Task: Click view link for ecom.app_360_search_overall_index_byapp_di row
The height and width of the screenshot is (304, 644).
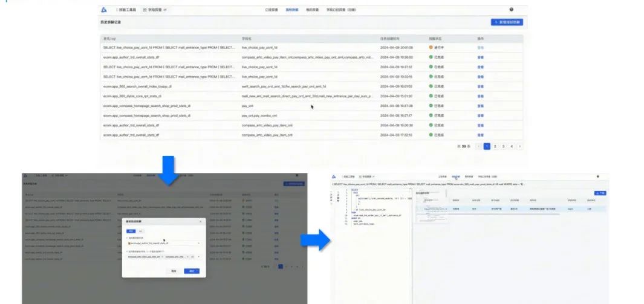Action: coord(480,86)
